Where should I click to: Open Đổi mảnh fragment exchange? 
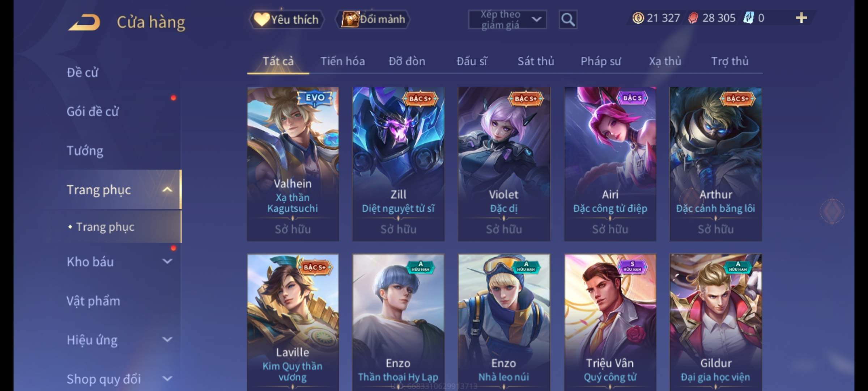(373, 19)
